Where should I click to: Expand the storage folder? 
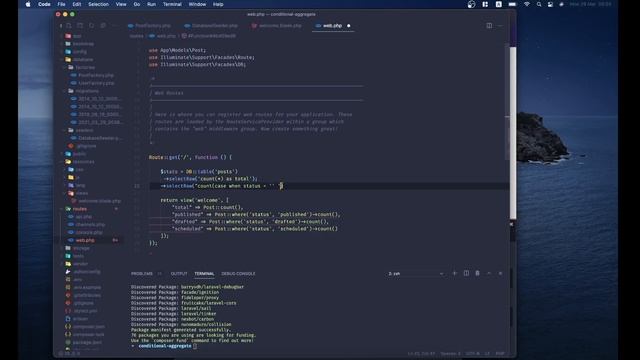(x=81, y=248)
